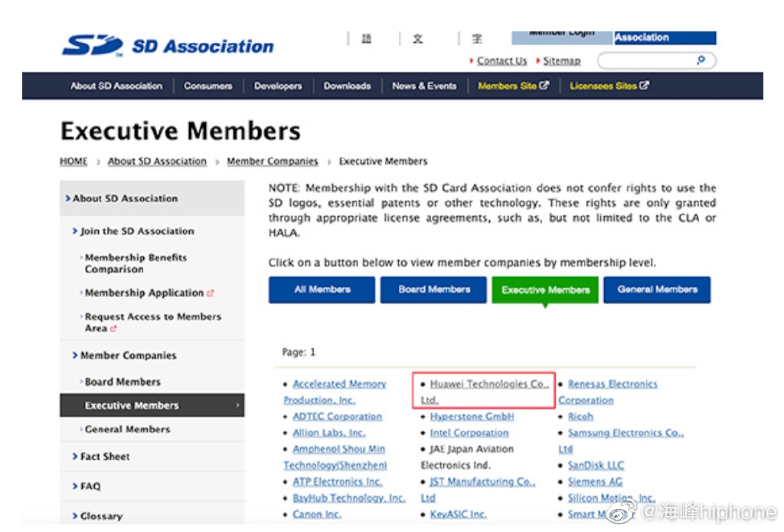
Task: Click the search magnifier icon
Action: (701, 60)
